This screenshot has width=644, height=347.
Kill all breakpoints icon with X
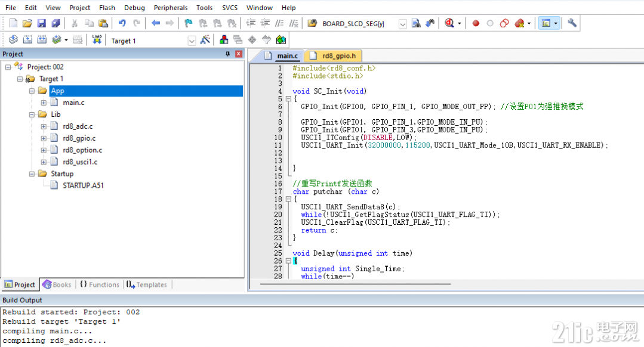click(x=519, y=23)
